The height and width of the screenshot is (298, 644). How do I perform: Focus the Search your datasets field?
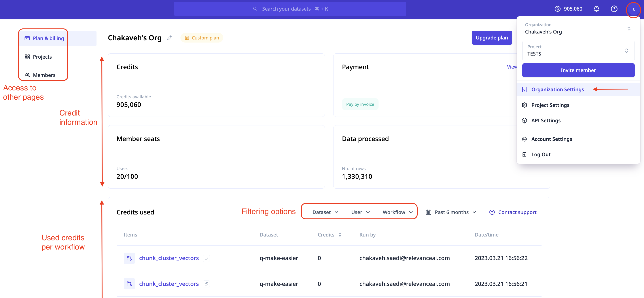pyautogui.click(x=290, y=9)
